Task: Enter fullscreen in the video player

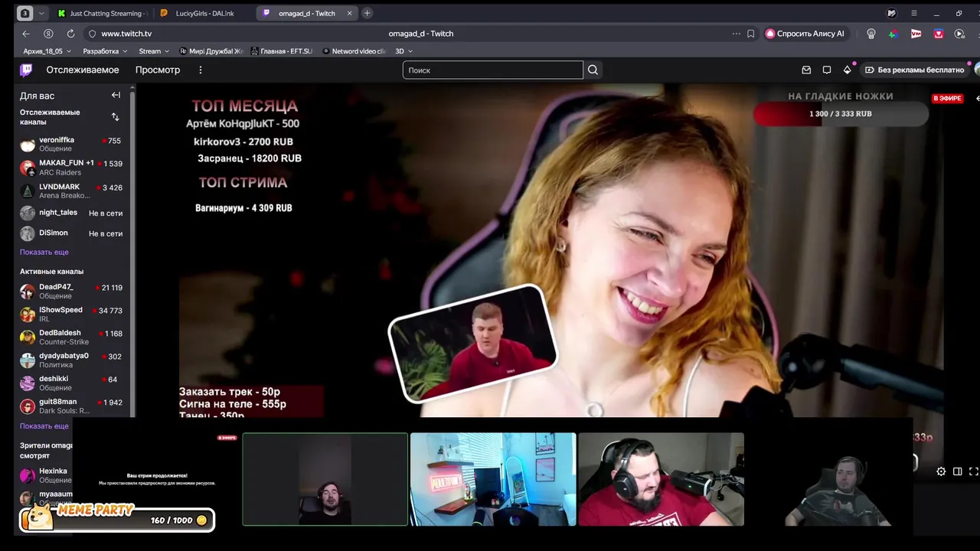Action: pos(974,471)
